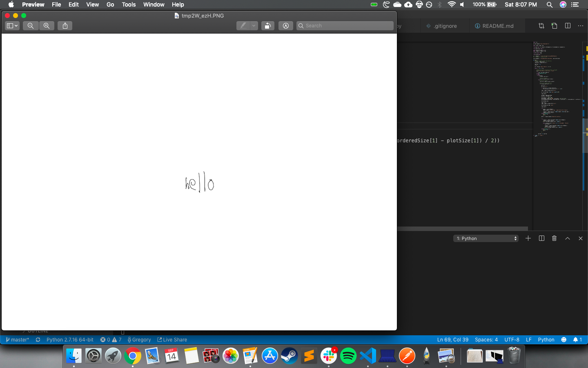
Task: Open the Preview application menu
Action: pyautogui.click(x=33, y=4)
